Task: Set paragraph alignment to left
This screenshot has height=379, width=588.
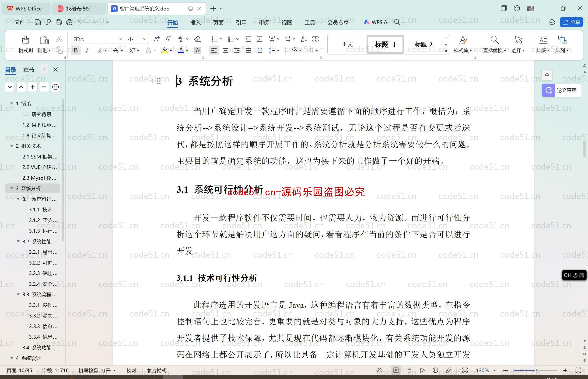Action: [214, 51]
